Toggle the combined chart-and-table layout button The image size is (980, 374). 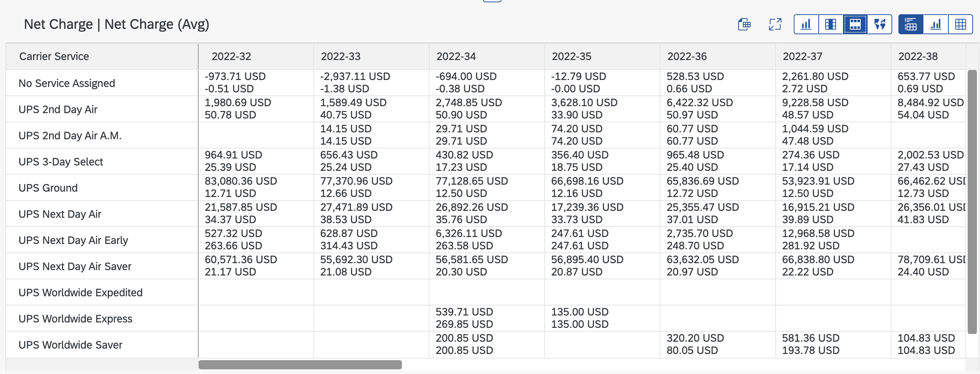coord(911,24)
